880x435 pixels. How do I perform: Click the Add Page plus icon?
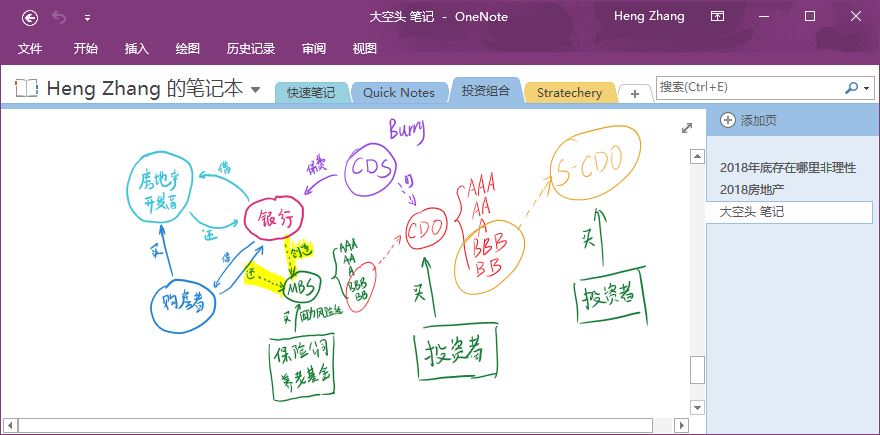pyautogui.click(x=727, y=120)
